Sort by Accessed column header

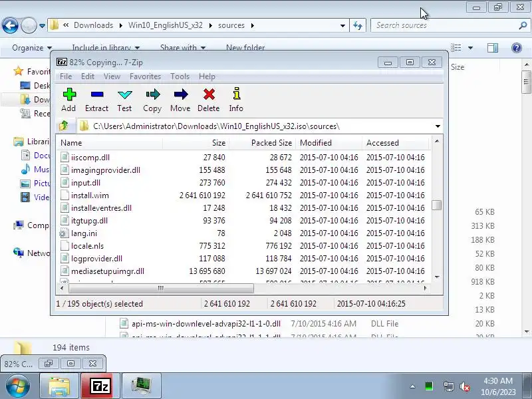(x=395, y=143)
